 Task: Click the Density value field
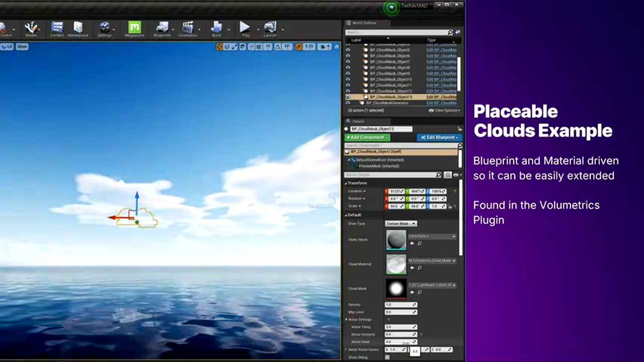[400, 305]
